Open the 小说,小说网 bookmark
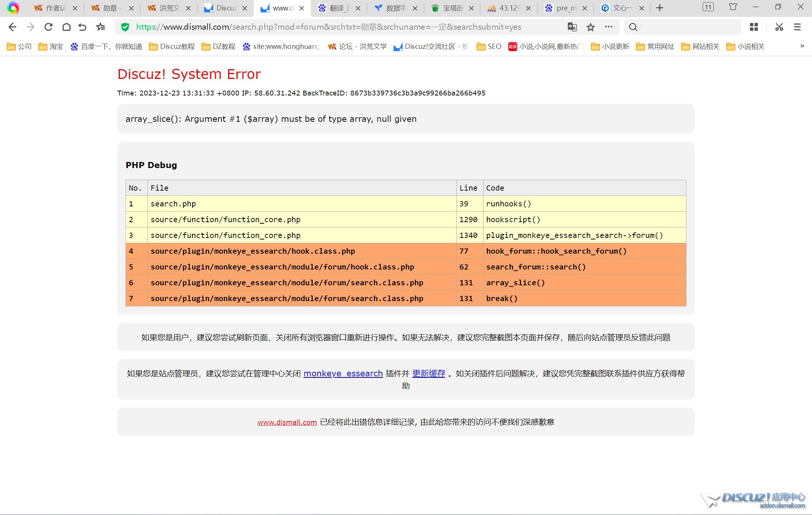Image resolution: width=812 pixels, height=515 pixels. click(x=545, y=47)
